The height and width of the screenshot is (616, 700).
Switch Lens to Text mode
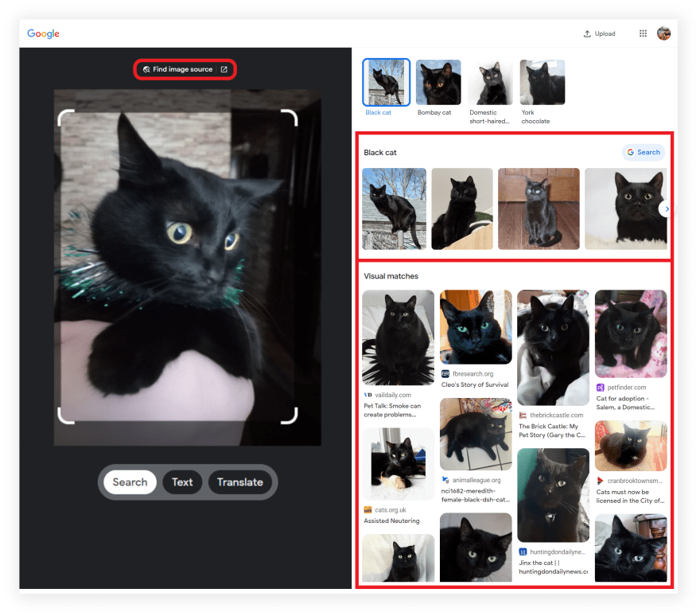point(182,482)
